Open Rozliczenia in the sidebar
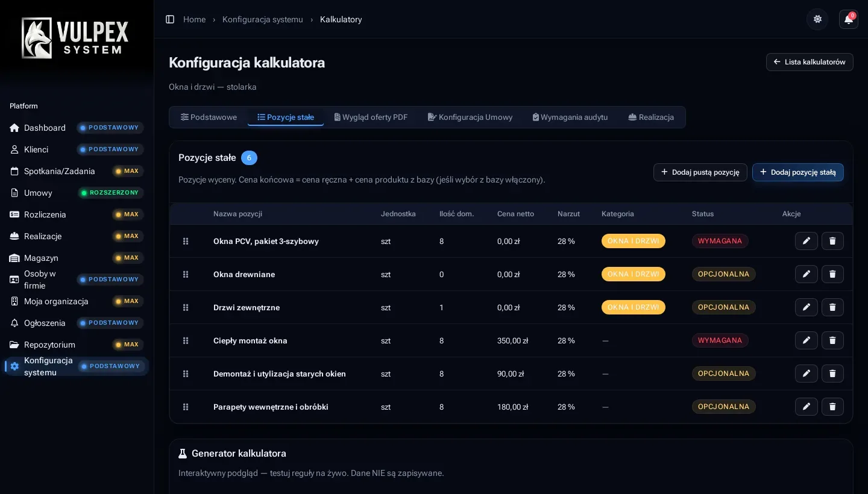The image size is (868, 494). click(x=77, y=214)
